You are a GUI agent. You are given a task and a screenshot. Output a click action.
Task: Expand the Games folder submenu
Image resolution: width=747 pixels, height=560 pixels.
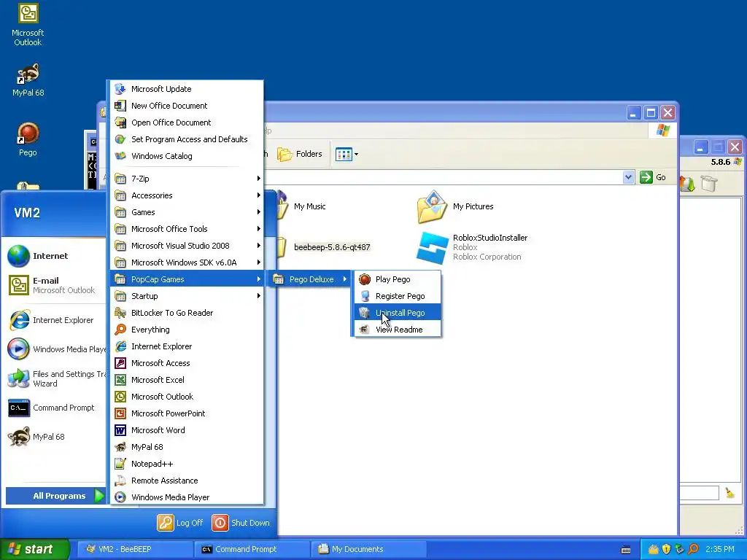tap(187, 212)
